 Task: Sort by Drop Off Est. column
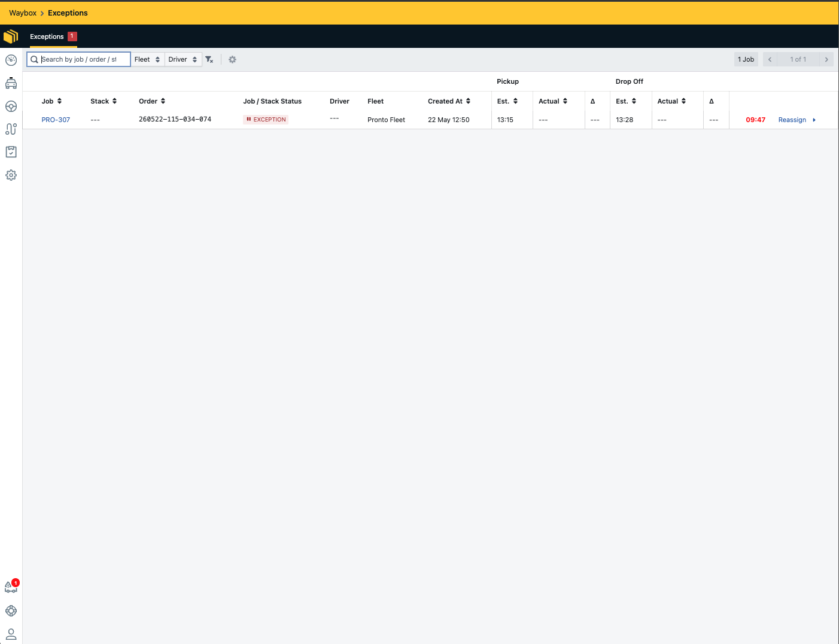[x=627, y=101]
